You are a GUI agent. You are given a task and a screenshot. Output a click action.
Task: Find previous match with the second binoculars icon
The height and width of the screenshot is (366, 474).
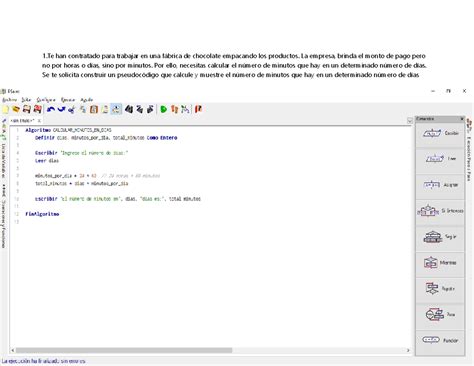click(140, 109)
